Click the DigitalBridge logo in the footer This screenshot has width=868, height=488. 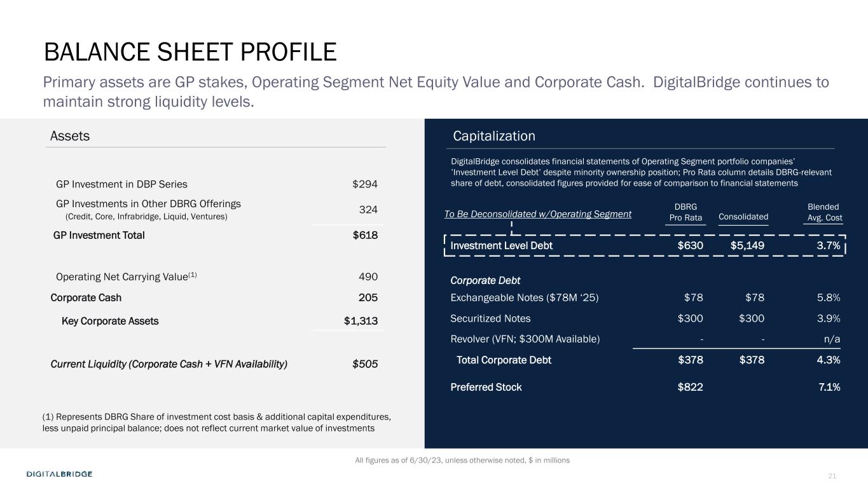coord(59,474)
